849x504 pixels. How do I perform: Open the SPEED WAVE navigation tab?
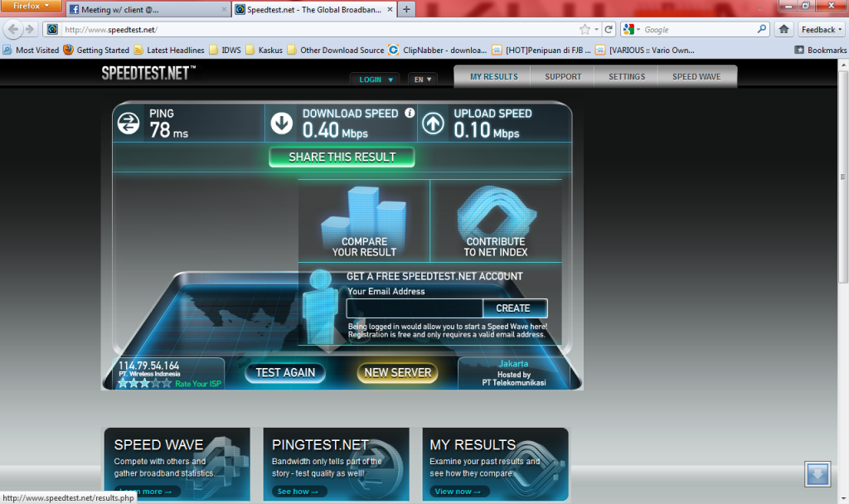point(696,77)
